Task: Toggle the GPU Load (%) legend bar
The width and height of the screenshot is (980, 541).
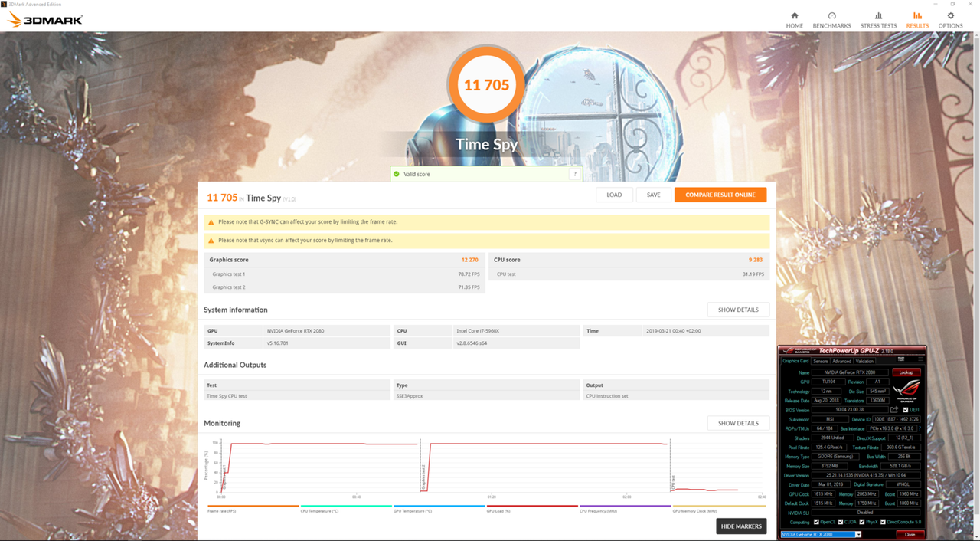Action: pos(532,507)
